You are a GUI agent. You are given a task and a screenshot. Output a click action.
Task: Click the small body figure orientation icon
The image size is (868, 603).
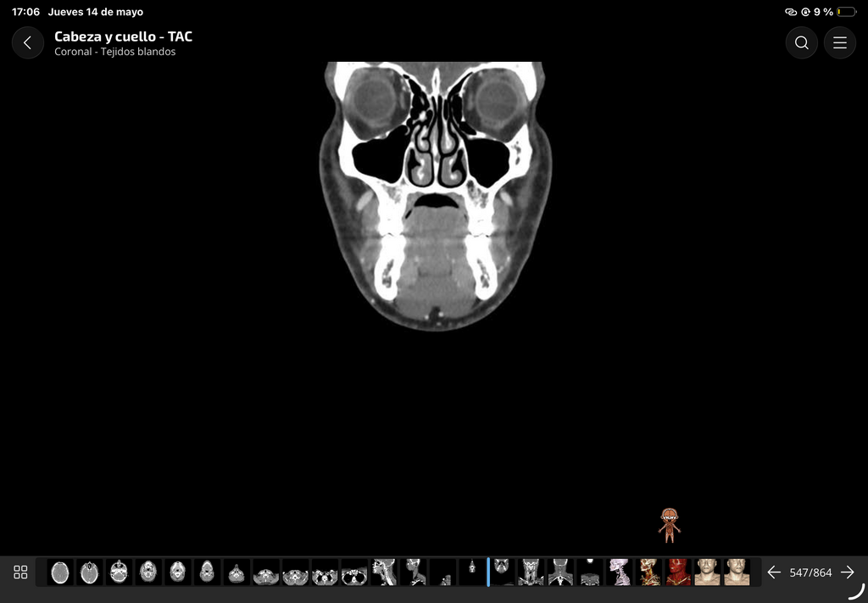[x=670, y=526]
